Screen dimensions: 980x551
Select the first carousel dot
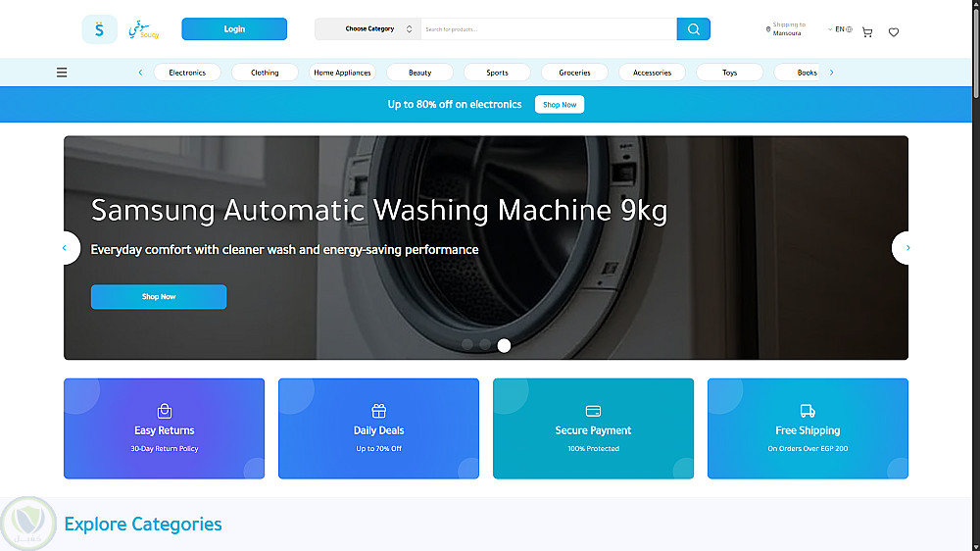[x=466, y=344]
